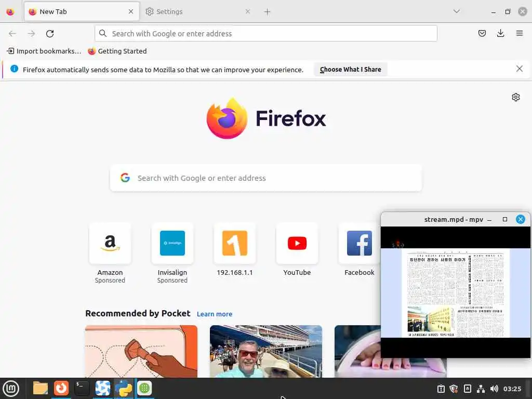Open the Terminal from the taskbar
The height and width of the screenshot is (399, 532).
(x=82, y=389)
